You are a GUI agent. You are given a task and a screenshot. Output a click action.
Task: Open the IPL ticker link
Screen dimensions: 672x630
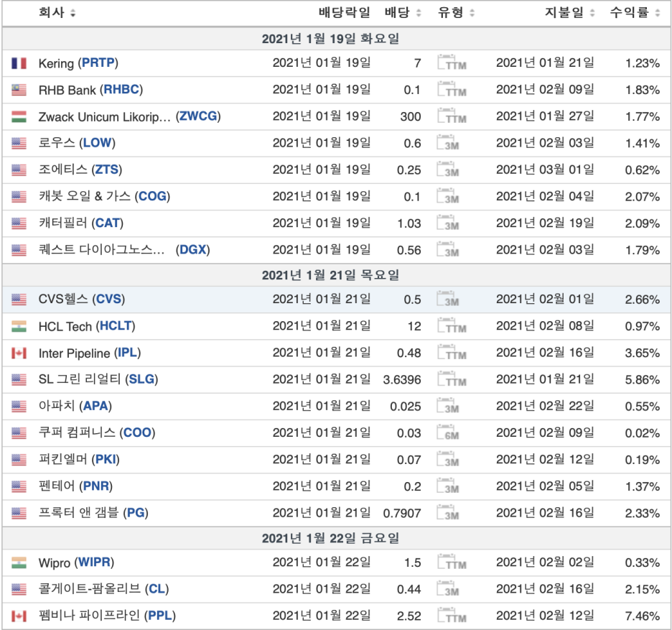[x=127, y=353]
